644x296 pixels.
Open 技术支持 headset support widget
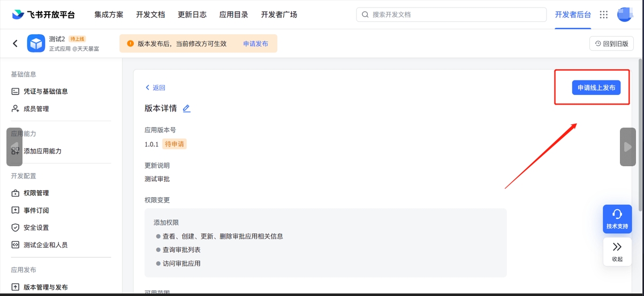[617, 219]
